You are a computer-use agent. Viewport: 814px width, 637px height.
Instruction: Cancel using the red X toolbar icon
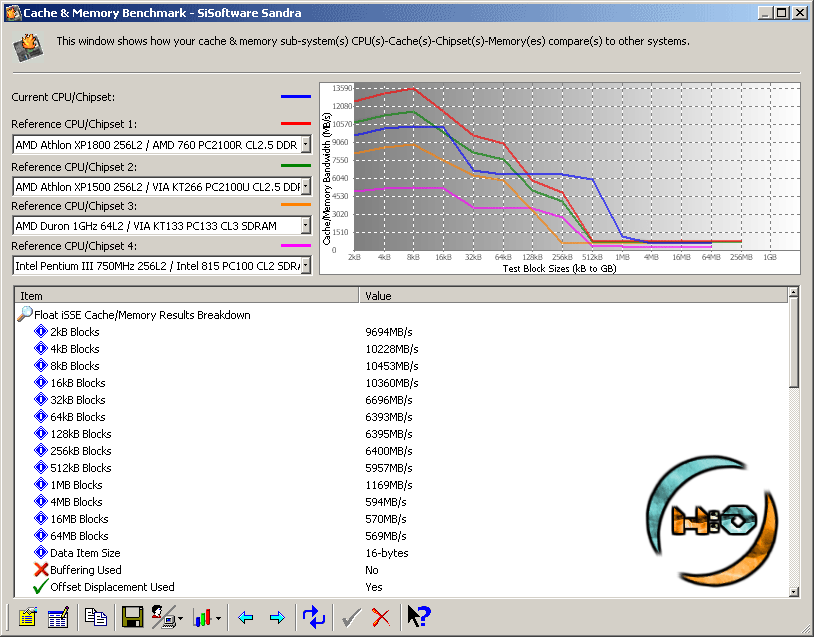[381, 617]
